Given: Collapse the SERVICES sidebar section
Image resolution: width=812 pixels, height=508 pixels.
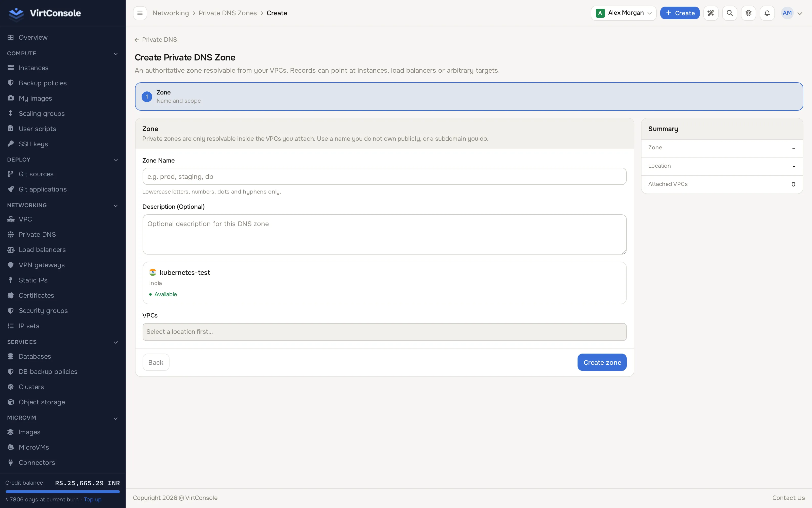Looking at the screenshot, I should pyautogui.click(x=63, y=342).
